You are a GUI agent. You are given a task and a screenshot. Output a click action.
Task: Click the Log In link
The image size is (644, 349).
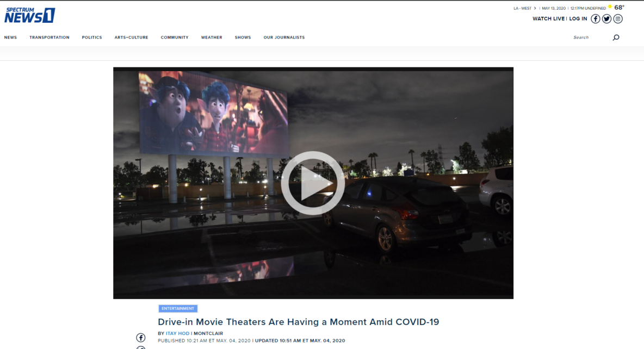click(578, 19)
